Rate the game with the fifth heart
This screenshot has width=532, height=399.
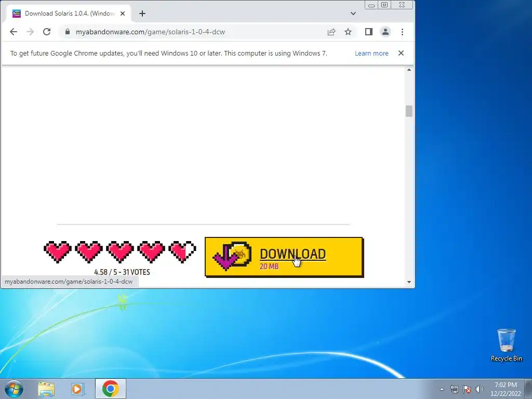[182, 252]
